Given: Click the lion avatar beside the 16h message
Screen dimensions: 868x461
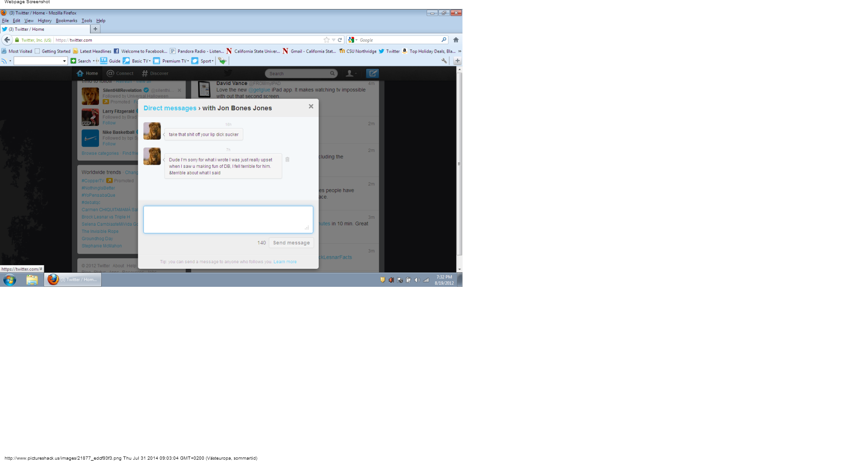Looking at the screenshot, I should pyautogui.click(x=152, y=131).
